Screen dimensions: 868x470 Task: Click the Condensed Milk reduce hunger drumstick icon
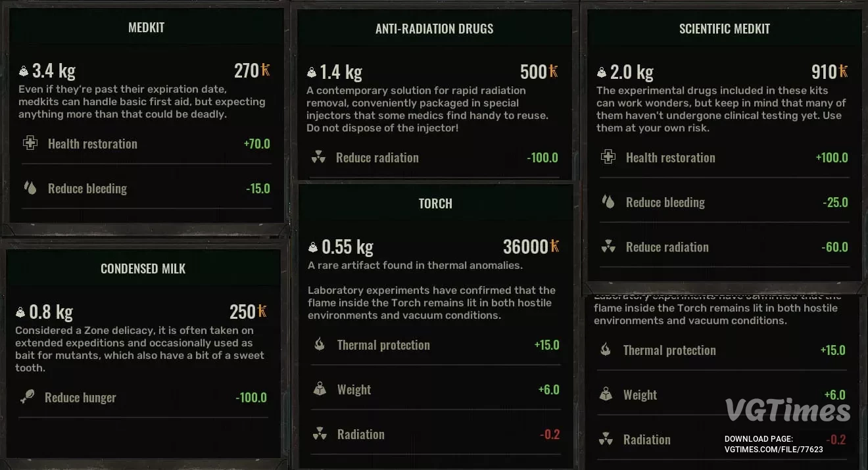pos(27,397)
